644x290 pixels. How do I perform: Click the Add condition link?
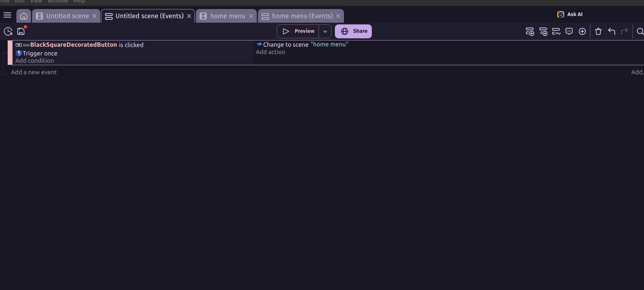pos(34,61)
